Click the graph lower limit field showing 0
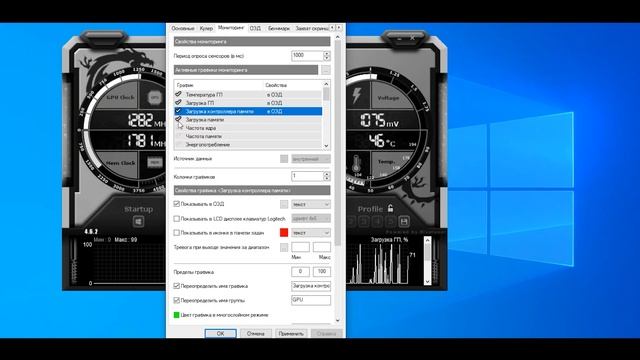Viewport: 640px width, 360px height. click(300, 271)
